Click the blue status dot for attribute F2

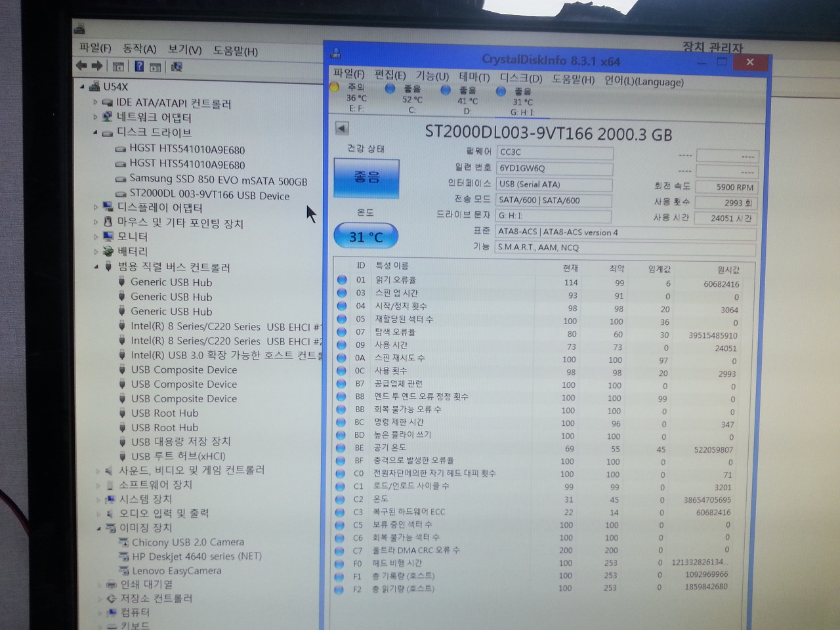[339, 589]
